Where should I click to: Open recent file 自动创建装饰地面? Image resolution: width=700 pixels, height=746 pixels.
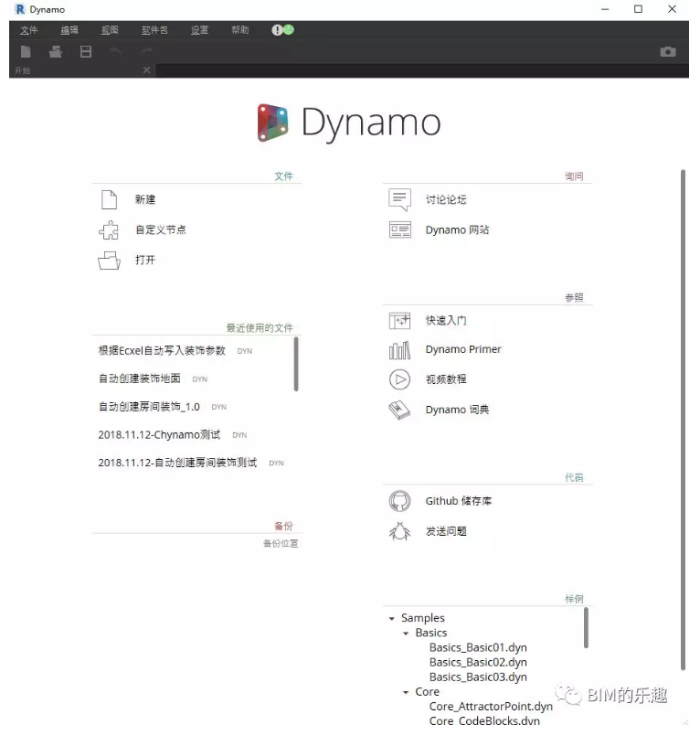pos(139,378)
